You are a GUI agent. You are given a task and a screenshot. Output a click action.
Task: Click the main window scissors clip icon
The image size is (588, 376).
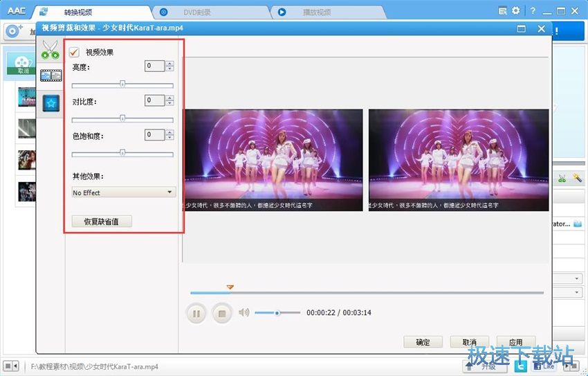(562, 178)
